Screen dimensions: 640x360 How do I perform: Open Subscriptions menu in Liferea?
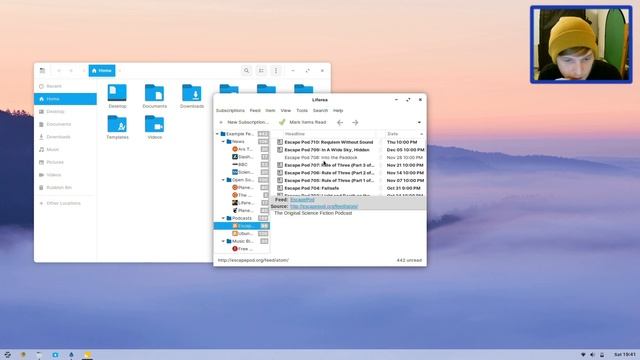[230, 111]
